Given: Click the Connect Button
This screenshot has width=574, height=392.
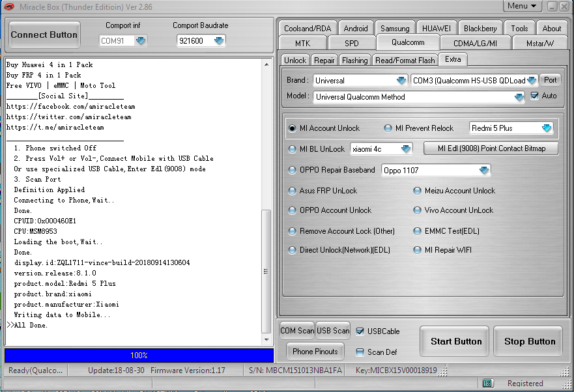Looking at the screenshot, I should 44,35.
